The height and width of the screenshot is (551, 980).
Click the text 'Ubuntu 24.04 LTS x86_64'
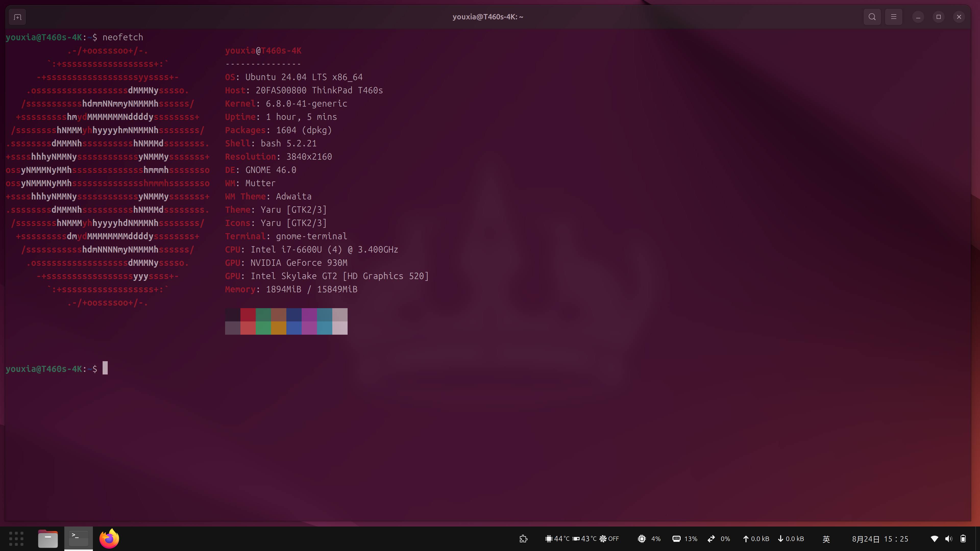(x=304, y=77)
